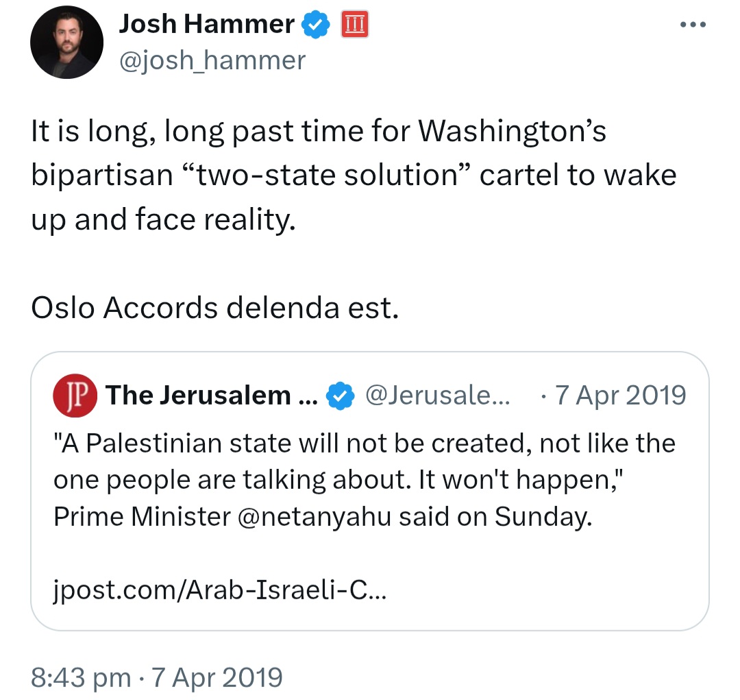Click Josh Hammer's blue verified badge
Viewport: 740px width, 700px height.
[315, 25]
